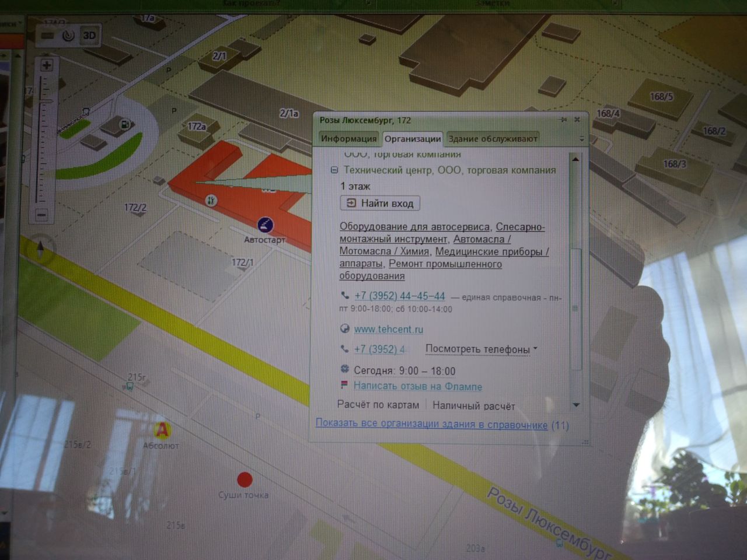Click Показать все организации здания в справочнике

[431, 423]
